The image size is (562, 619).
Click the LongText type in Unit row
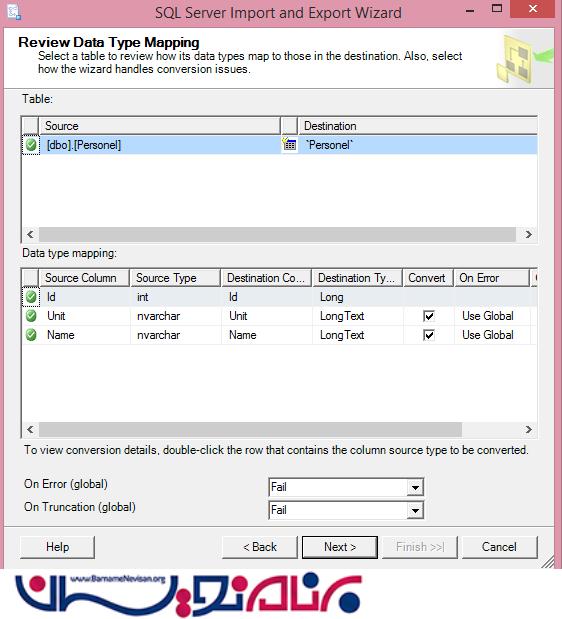coord(358,316)
